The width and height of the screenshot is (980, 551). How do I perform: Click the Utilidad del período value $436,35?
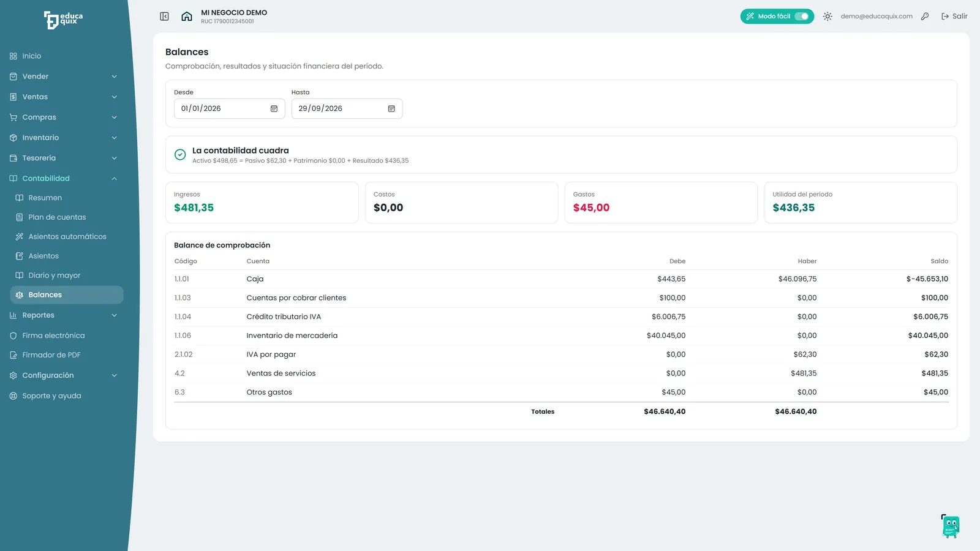[793, 208]
